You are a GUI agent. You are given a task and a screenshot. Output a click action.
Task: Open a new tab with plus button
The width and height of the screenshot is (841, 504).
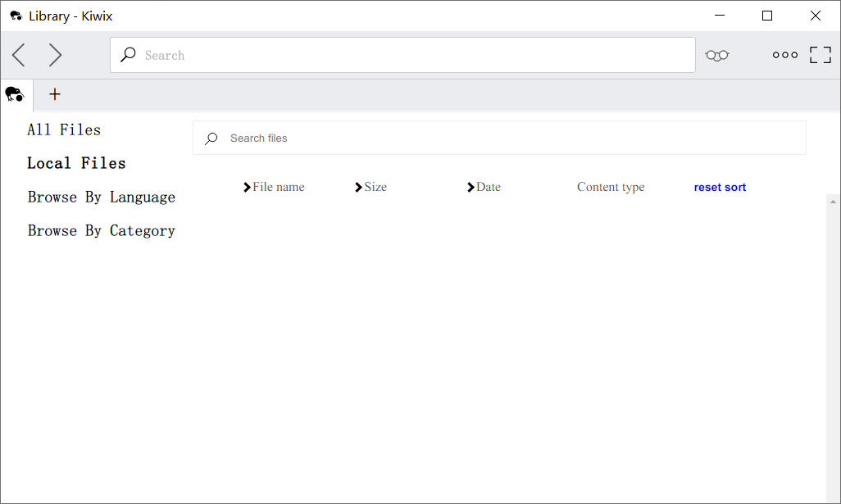(x=55, y=94)
